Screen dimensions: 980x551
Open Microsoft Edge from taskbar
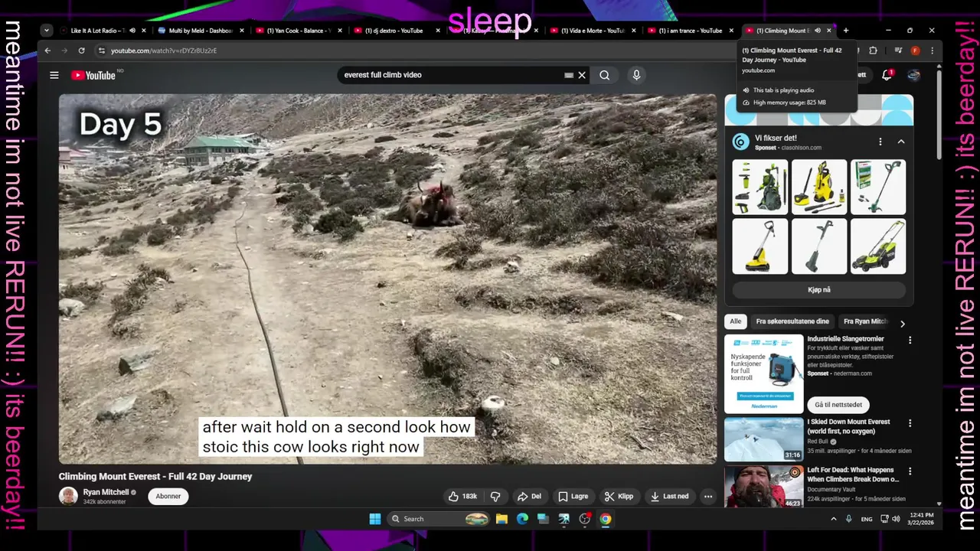[522, 519]
